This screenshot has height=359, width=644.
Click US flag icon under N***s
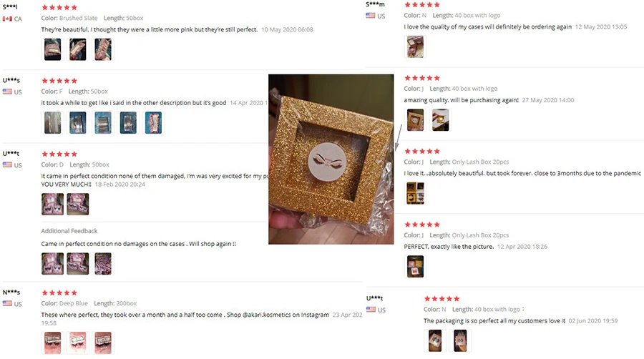[7, 304]
